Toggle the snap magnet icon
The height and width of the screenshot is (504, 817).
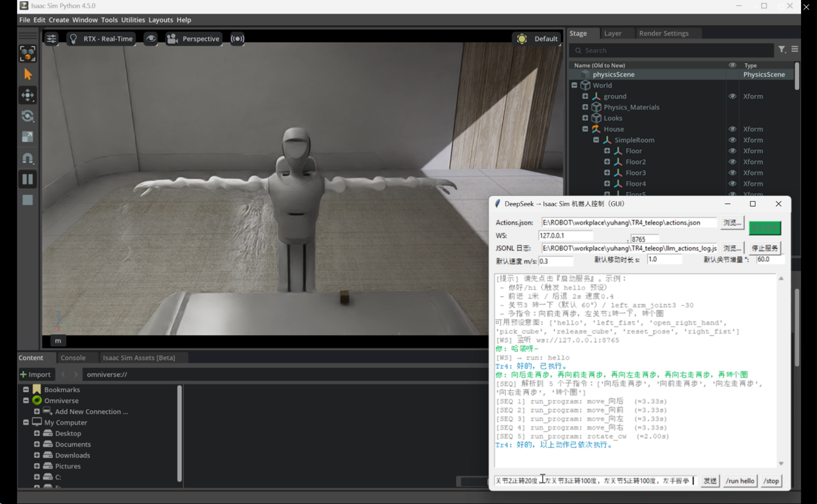(28, 158)
